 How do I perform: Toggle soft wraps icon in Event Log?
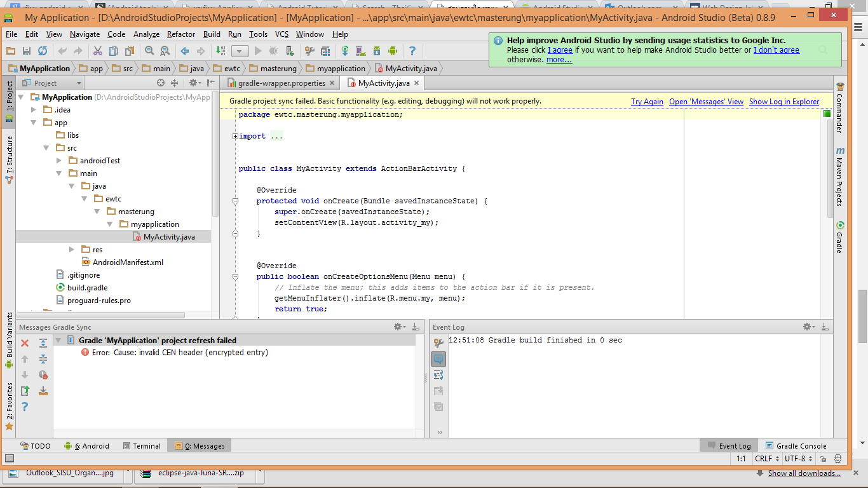pos(438,375)
